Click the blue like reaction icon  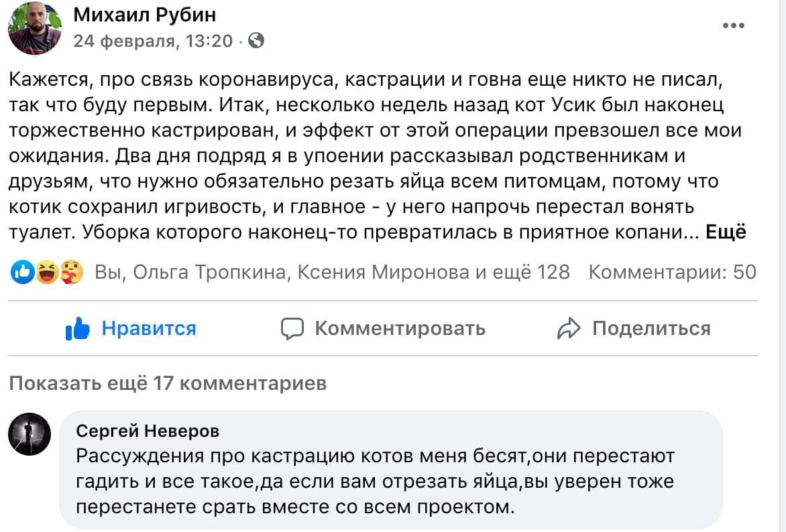[23, 272]
